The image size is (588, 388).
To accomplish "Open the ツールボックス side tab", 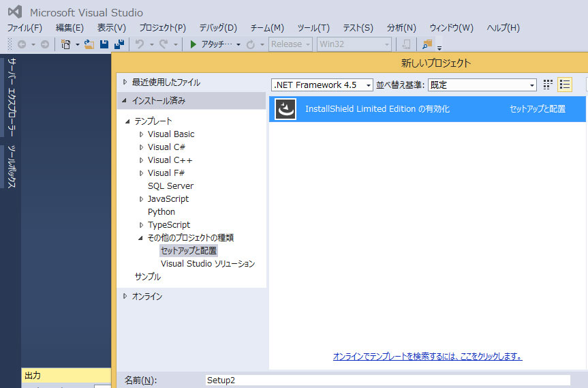I will click(12, 166).
